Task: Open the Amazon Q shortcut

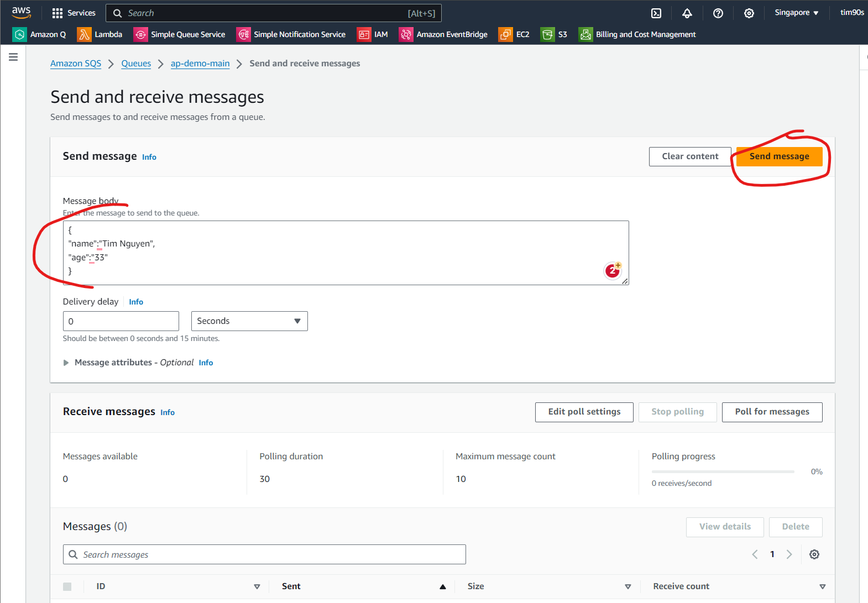Action: (x=39, y=34)
